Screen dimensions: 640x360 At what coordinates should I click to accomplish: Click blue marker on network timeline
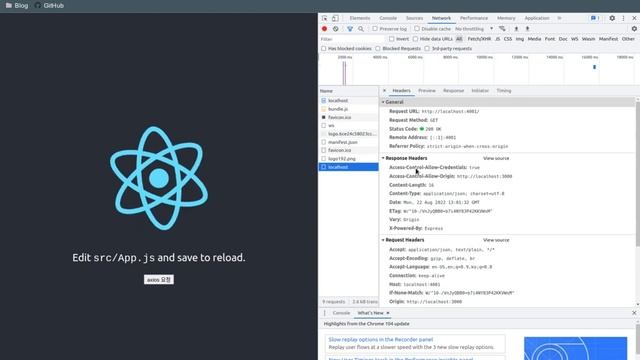[594, 67]
